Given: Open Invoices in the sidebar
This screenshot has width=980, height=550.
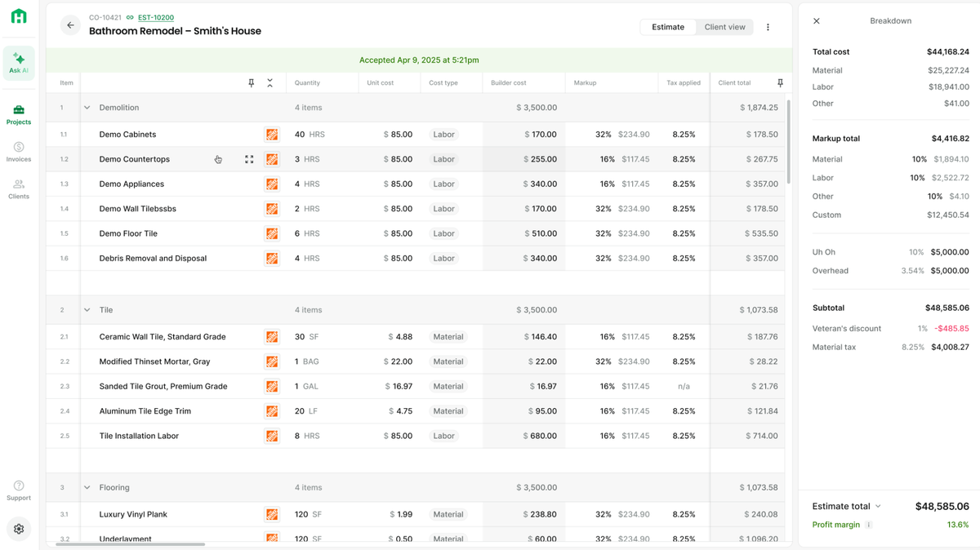Looking at the screenshot, I should pos(19,152).
